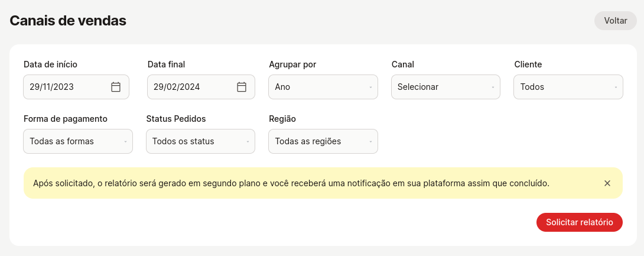This screenshot has height=256, width=644.
Task: Click the Status Pedidos label
Action: click(x=176, y=119)
